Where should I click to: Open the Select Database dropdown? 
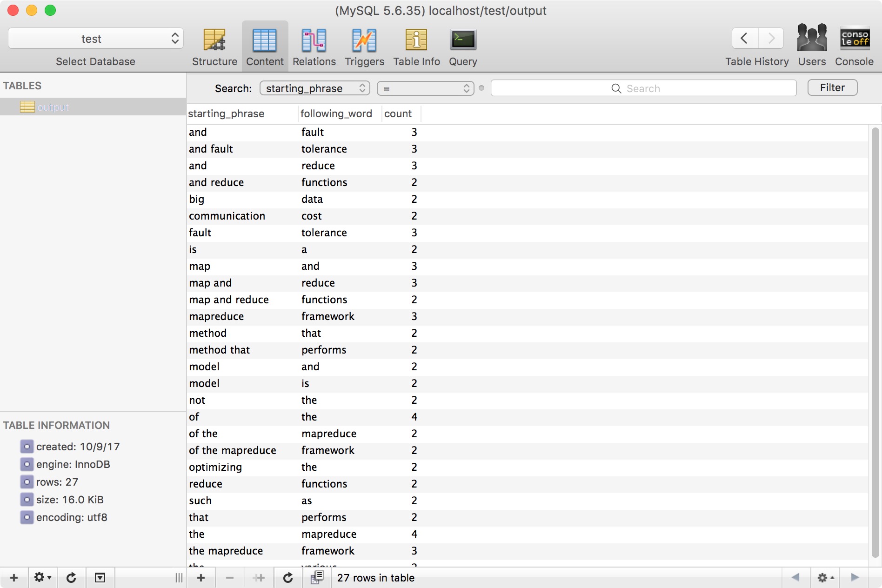(x=95, y=39)
